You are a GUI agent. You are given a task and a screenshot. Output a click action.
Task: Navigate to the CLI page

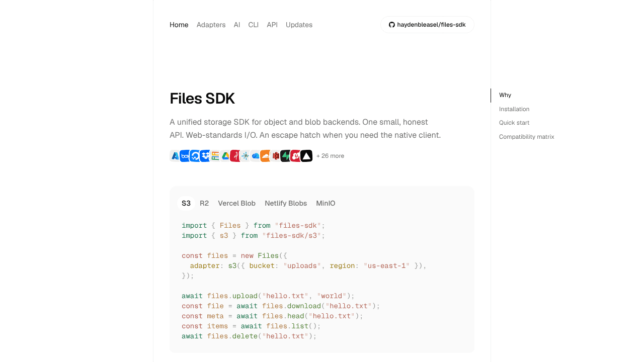click(253, 25)
